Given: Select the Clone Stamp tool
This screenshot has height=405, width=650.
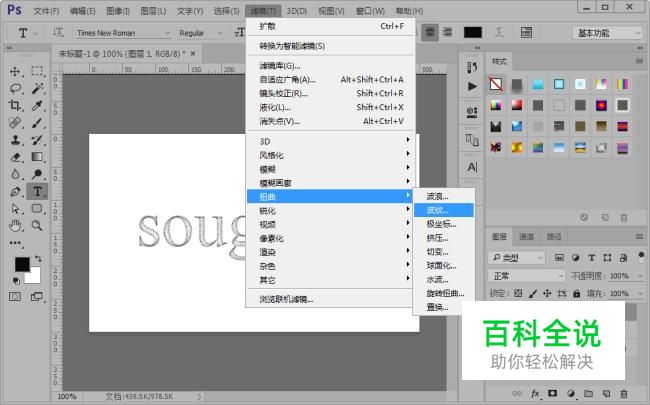Looking at the screenshot, I should tap(15, 140).
